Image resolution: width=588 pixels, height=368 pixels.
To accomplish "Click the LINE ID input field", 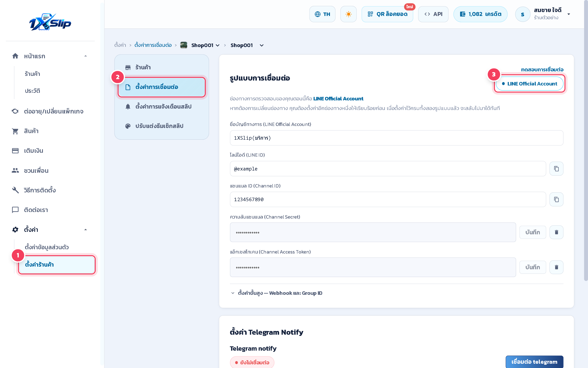I will point(388,169).
